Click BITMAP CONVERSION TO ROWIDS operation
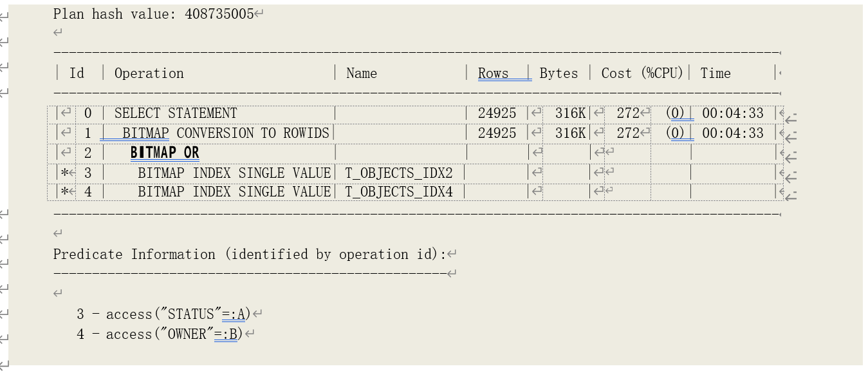 (225, 133)
